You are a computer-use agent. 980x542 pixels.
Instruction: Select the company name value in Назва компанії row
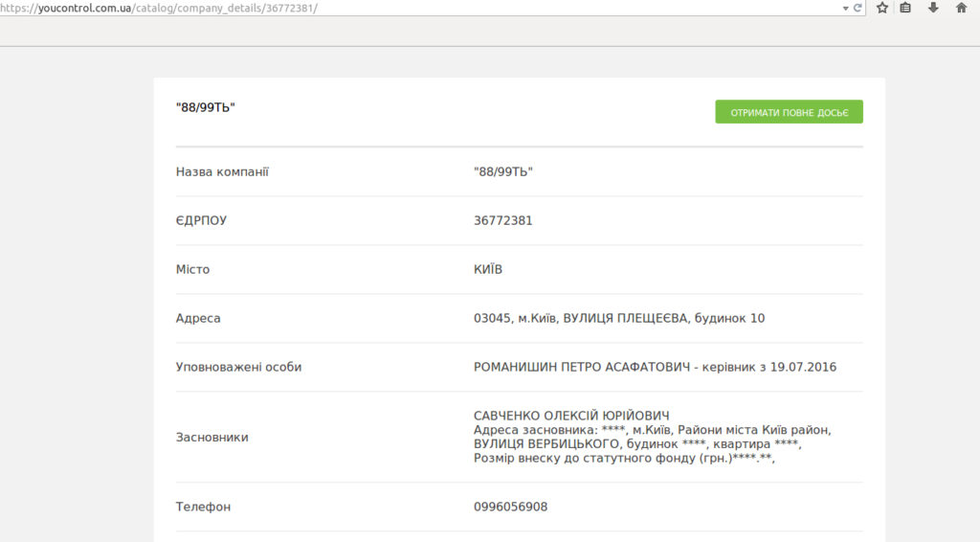(x=502, y=171)
